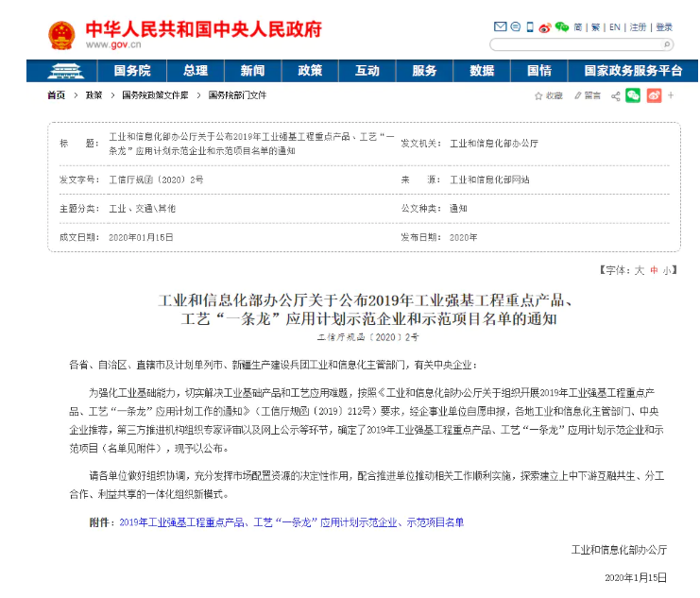Image resolution: width=700 pixels, height=598 pixels.
Task: Go to 国务院政策文件库 breadcrumb
Action: tap(155, 95)
